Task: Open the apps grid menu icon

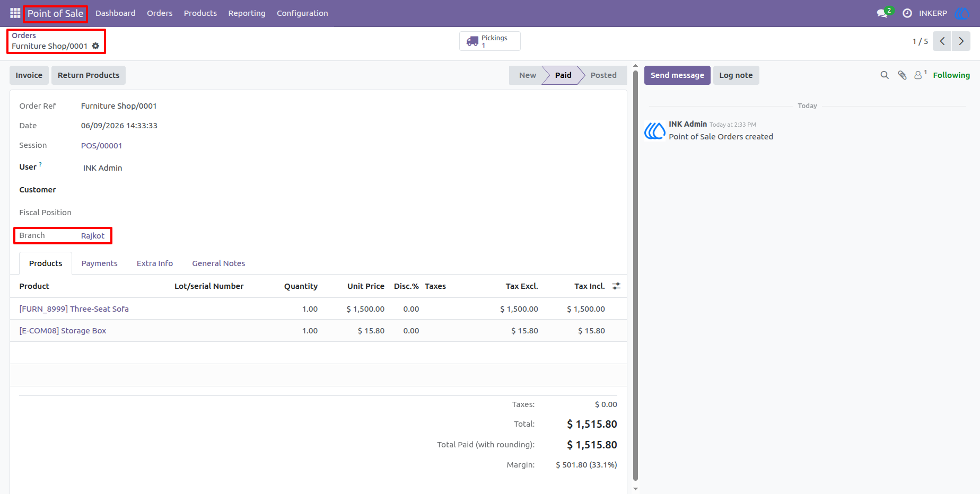Action: click(x=15, y=13)
